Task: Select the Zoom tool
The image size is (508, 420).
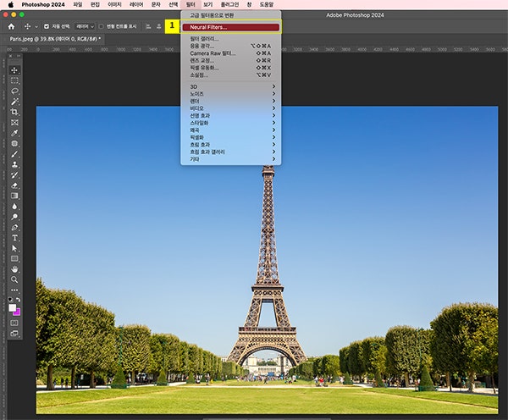Action: [x=14, y=279]
